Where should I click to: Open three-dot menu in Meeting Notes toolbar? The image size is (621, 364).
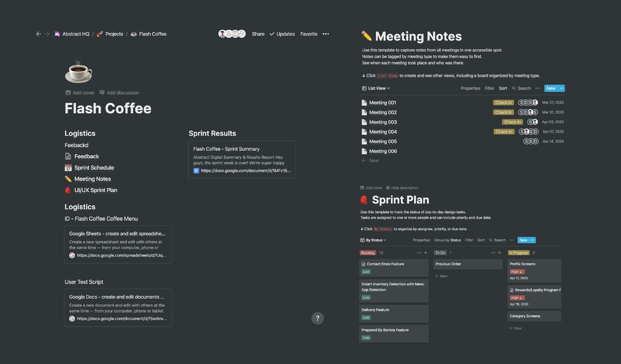click(537, 88)
